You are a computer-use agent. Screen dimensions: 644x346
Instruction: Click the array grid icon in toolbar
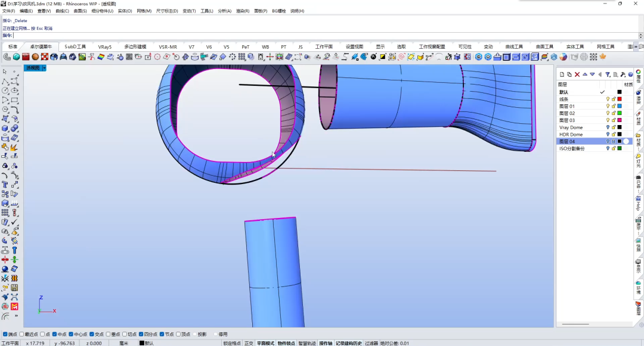242,57
